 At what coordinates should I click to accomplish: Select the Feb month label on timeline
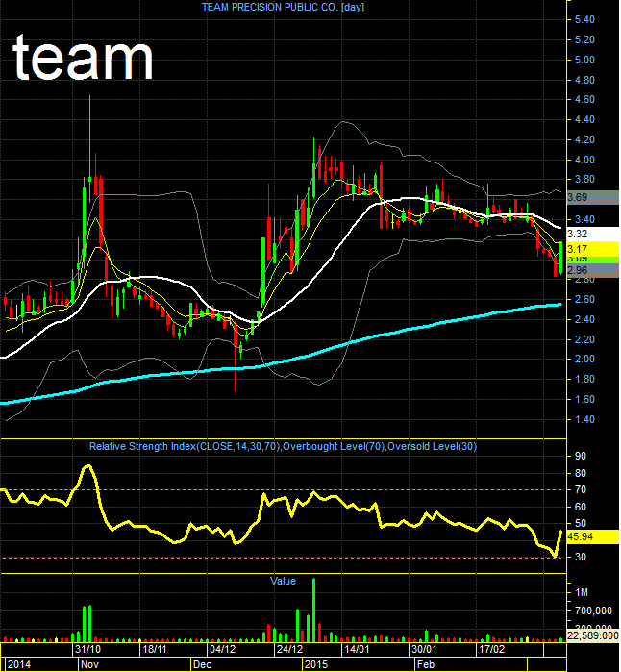[x=426, y=664]
